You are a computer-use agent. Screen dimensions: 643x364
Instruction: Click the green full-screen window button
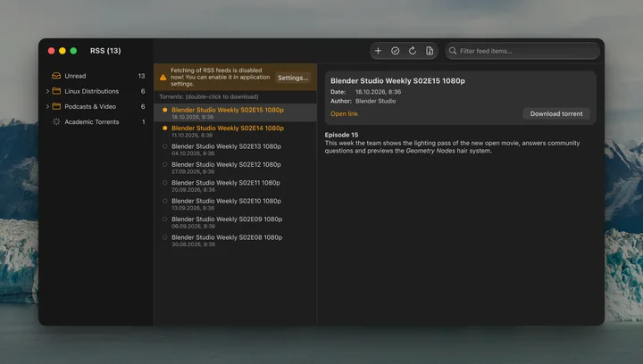click(73, 51)
